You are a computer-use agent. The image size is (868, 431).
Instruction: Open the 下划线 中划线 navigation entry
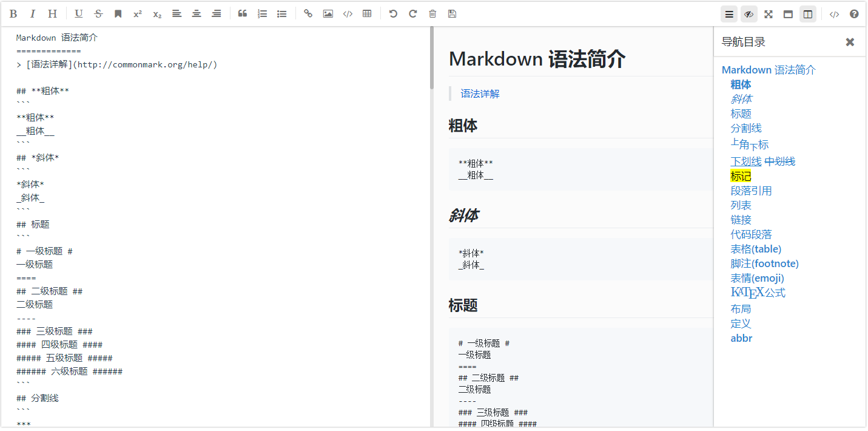[x=763, y=161]
